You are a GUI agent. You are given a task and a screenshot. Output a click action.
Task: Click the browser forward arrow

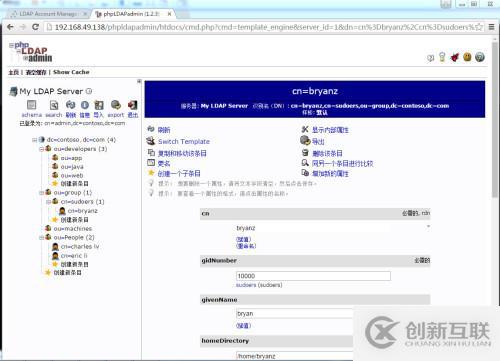point(23,27)
